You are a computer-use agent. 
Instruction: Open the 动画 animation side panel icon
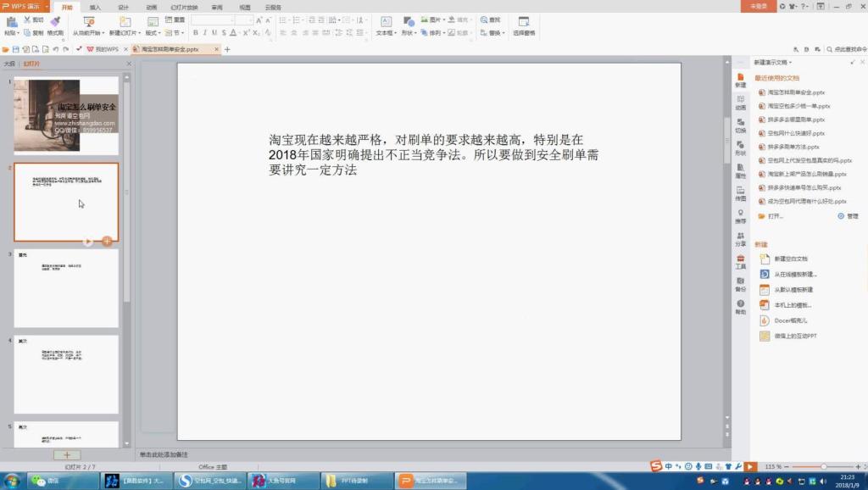tap(740, 103)
